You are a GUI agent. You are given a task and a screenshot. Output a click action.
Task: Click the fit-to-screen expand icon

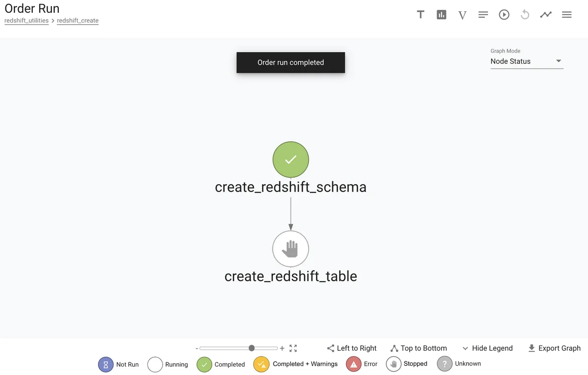coord(293,349)
